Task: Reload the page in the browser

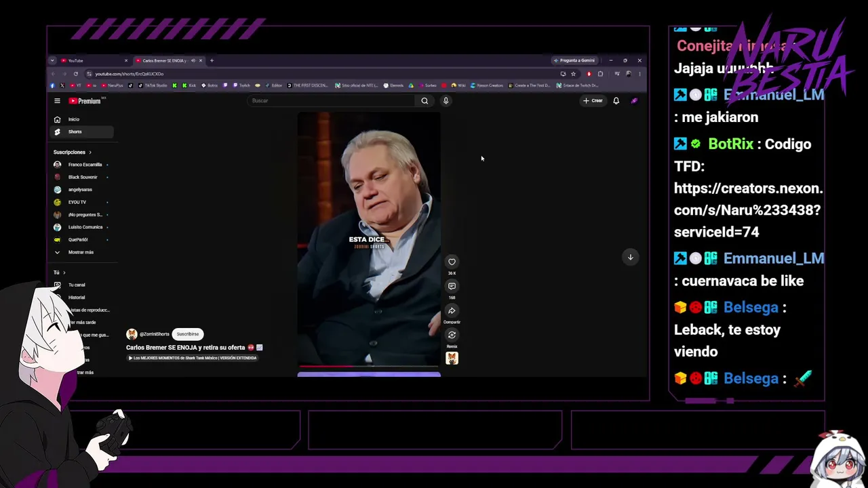Action: [x=76, y=74]
